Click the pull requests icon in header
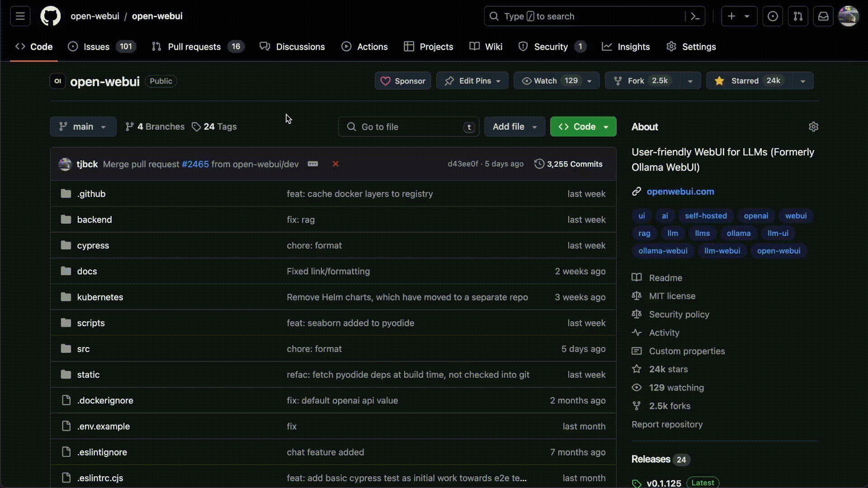 [798, 16]
